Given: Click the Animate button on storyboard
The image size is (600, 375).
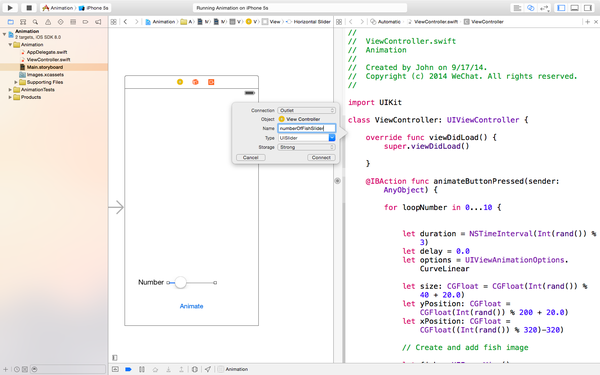Looking at the screenshot, I should click(191, 306).
